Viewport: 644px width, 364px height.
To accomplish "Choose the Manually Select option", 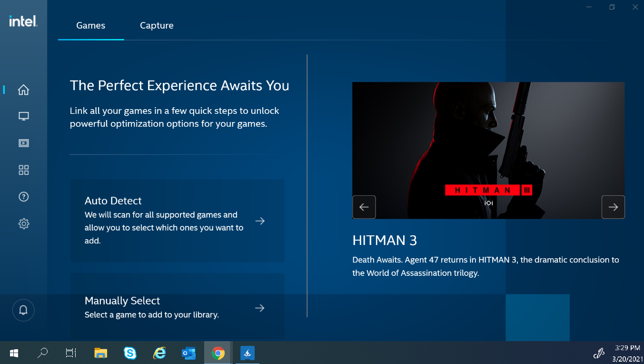I will 177,307.
